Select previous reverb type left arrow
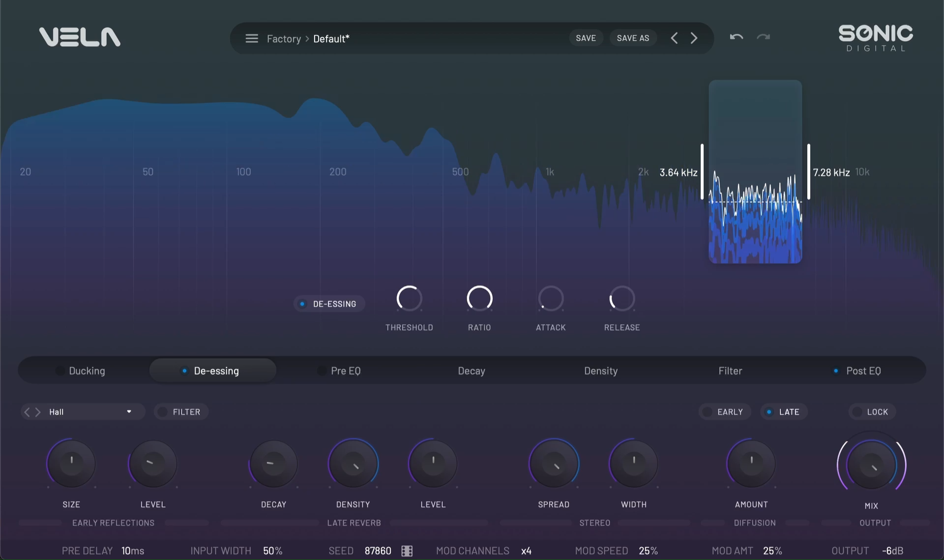Image resolution: width=944 pixels, height=560 pixels. click(27, 412)
